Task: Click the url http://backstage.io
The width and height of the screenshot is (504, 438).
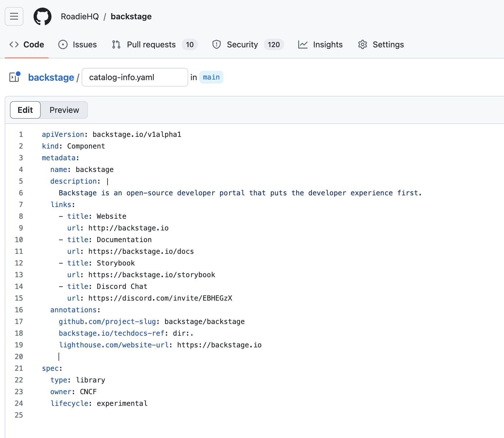Action: pos(128,228)
